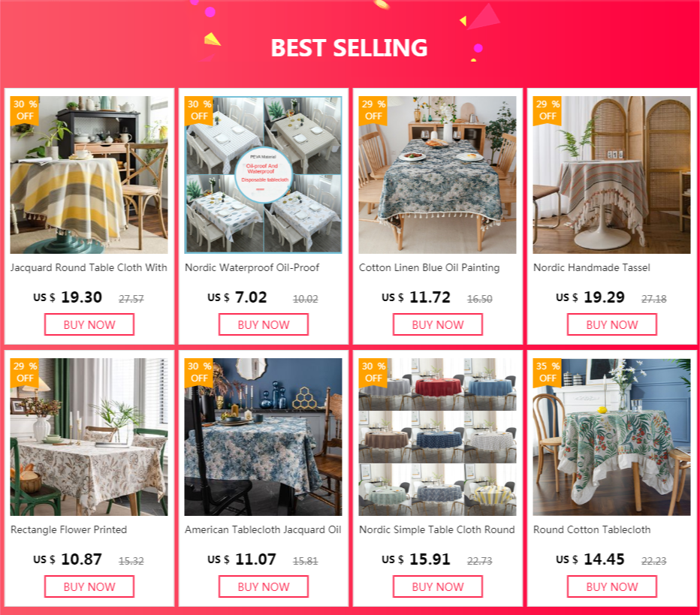
Task: Open the American Tablecloth Jacquard Oil title link
Action: click(x=263, y=529)
